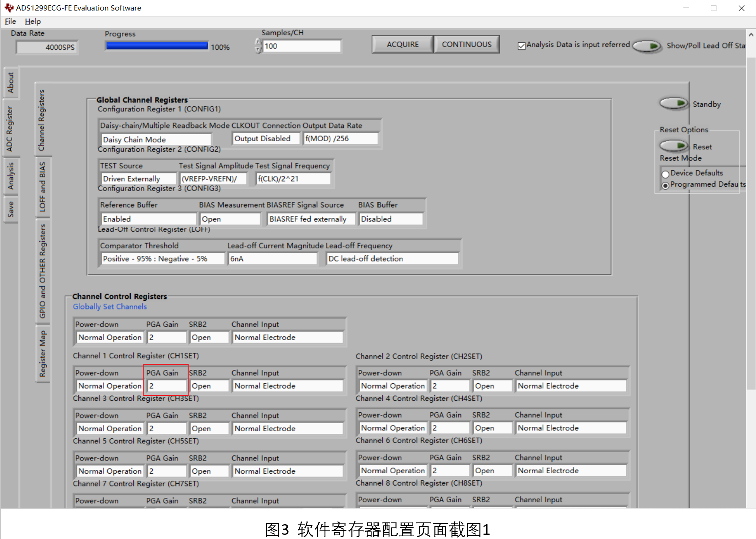Open the CLKOUT Output Disabled dropdown

point(266,138)
